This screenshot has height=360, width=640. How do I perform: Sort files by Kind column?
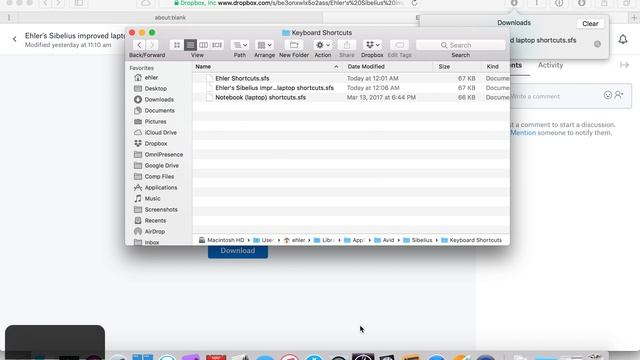coord(496,67)
